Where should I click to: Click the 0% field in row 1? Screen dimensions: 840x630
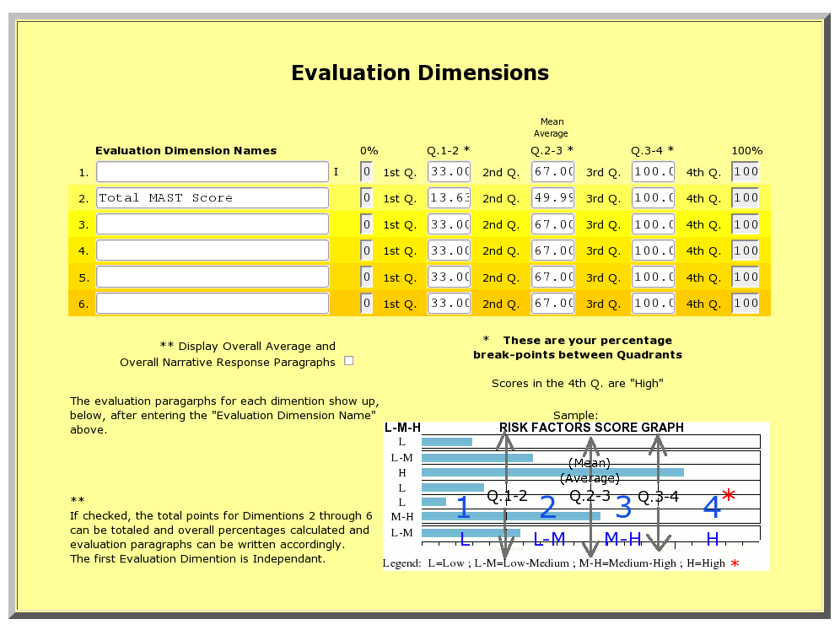pos(366,171)
